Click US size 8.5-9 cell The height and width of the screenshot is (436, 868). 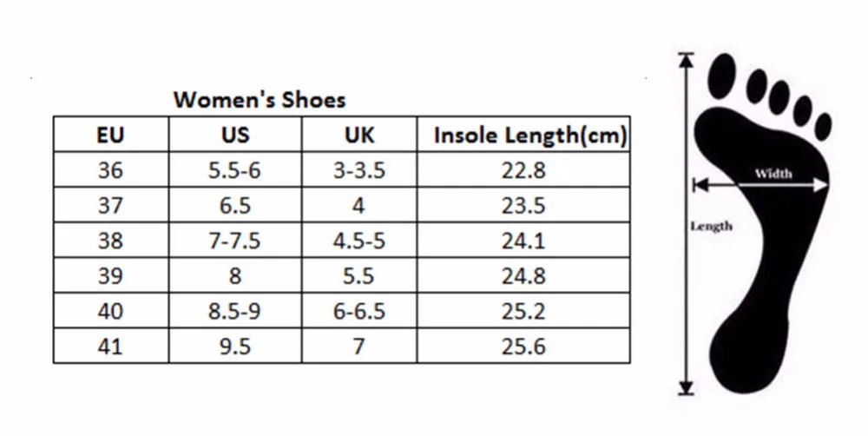pos(235,311)
